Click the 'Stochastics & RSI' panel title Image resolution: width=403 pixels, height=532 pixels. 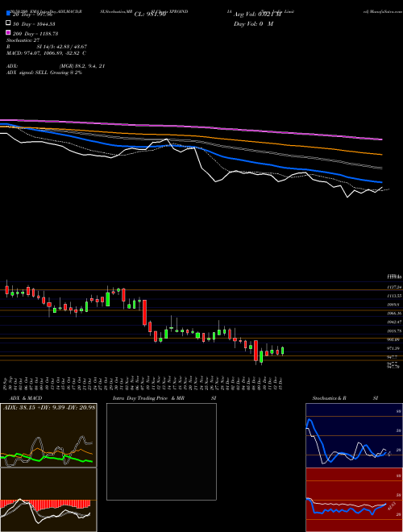345,398
